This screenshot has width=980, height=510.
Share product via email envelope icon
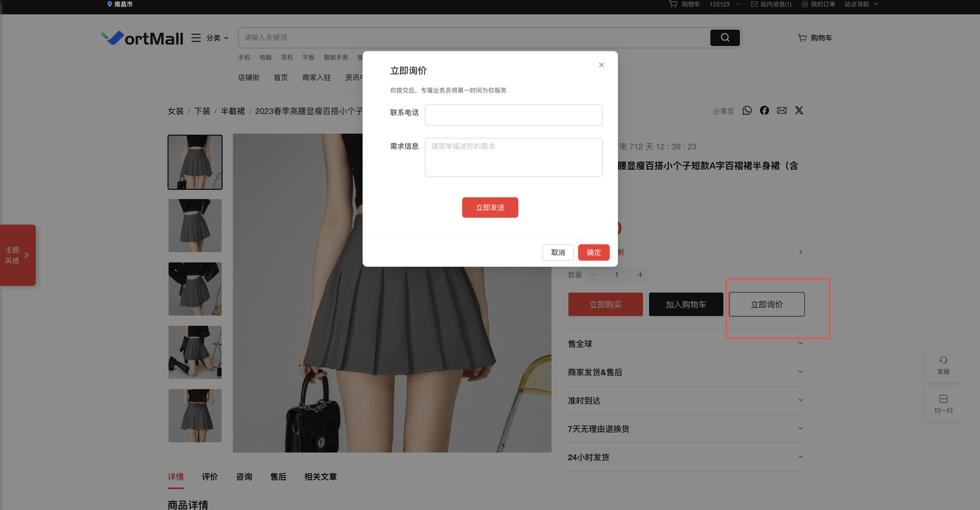click(x=782, y=110)
